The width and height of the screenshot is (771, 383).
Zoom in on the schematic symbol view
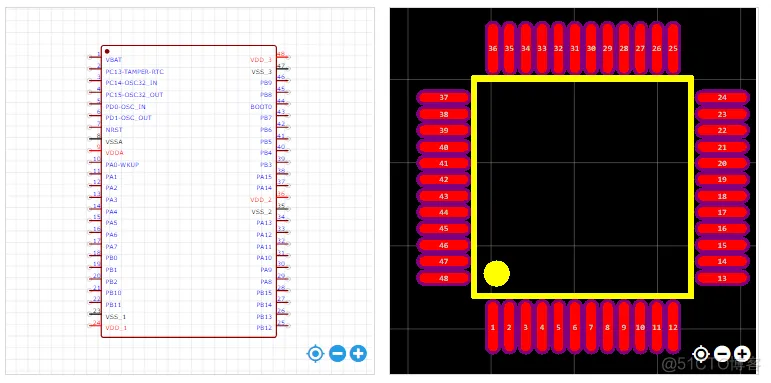tap(358, 353)
